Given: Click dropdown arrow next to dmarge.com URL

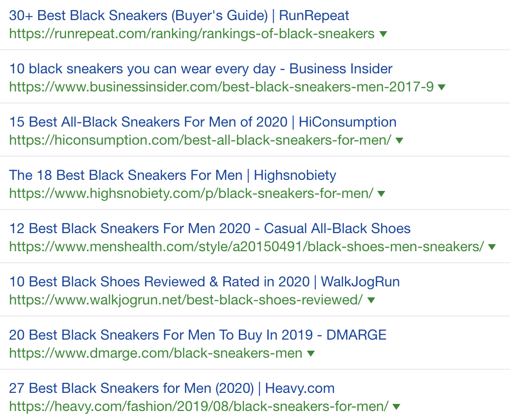Looking at the screenshot, I should coord(311,353).
